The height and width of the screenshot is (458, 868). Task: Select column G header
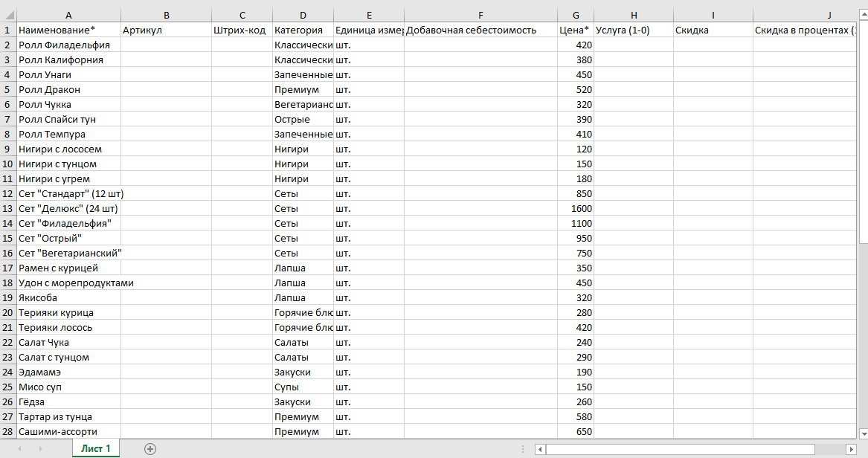click(x=576, y=15)
